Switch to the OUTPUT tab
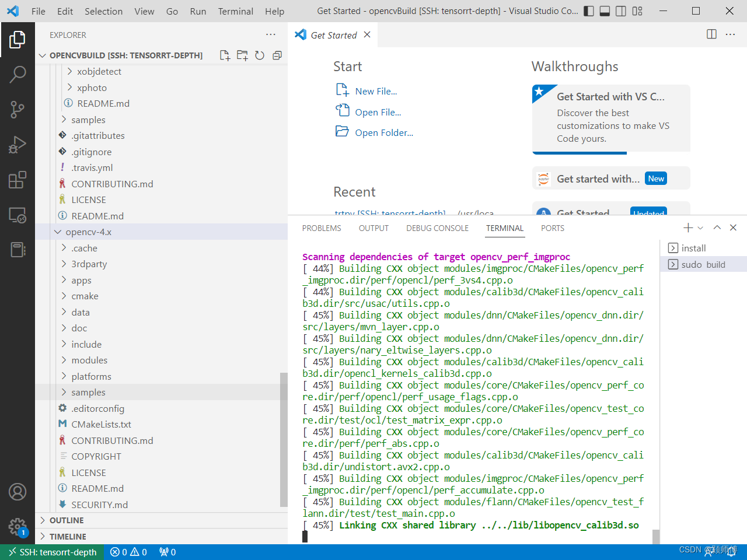This screenshot has width=747, height=560. (373, 228)
